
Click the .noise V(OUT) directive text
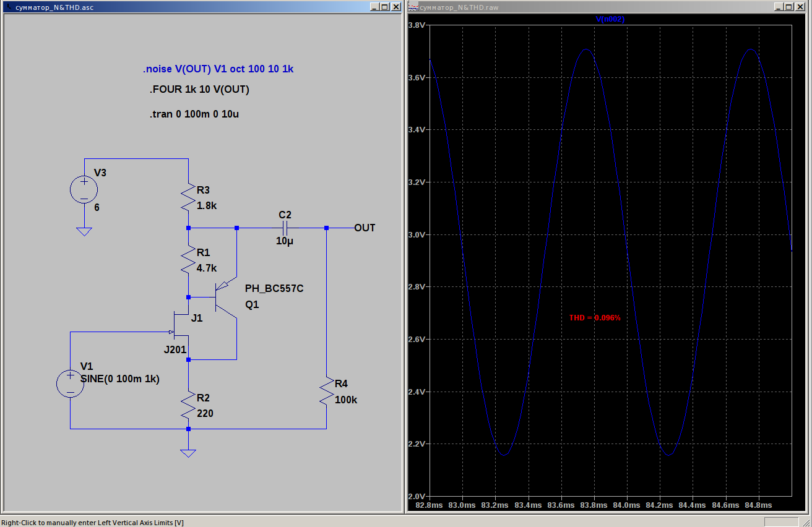point(218,69)
